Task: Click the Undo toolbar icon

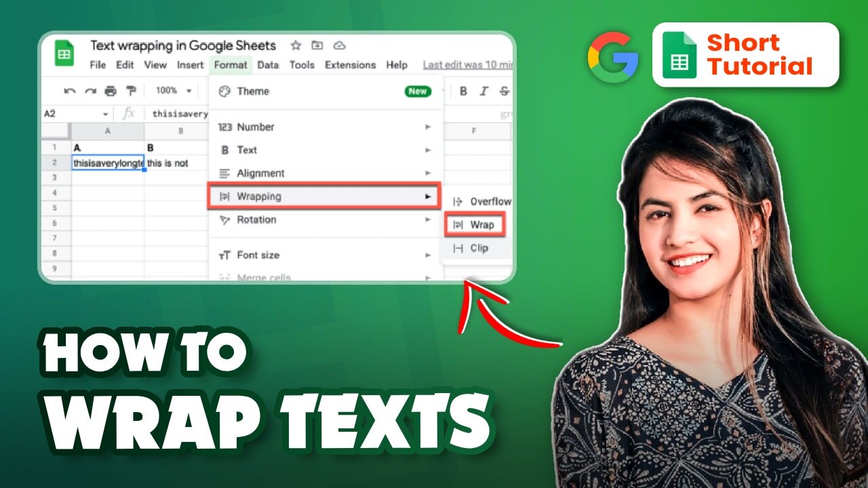Action: (70, 91)
